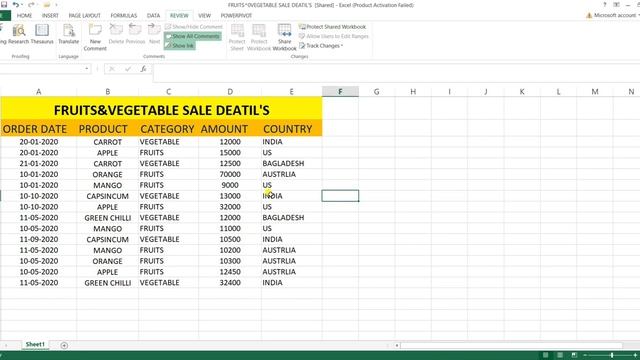640x360 pixels.
Task: Click the Insert Function fx button
Action: click(144, 69)
